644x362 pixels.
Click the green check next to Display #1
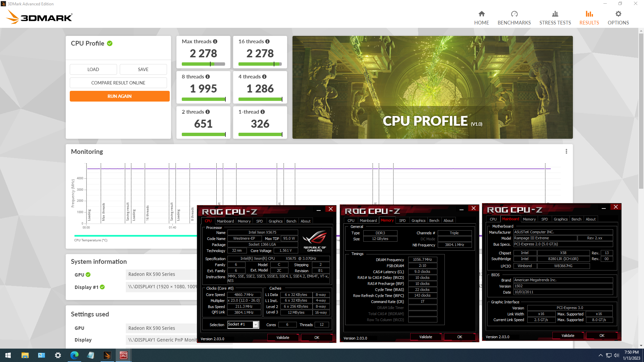point(102,287)
